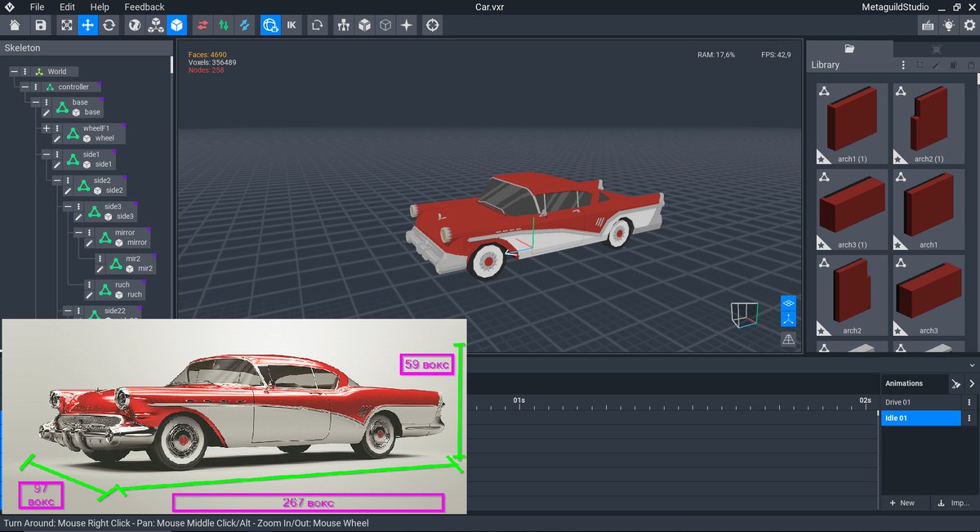This screenshot has height=532, width=980.
Task: Toggle visibility of the blue cube mode button near viewport gizmo
Action: click(x=787, y=302)
